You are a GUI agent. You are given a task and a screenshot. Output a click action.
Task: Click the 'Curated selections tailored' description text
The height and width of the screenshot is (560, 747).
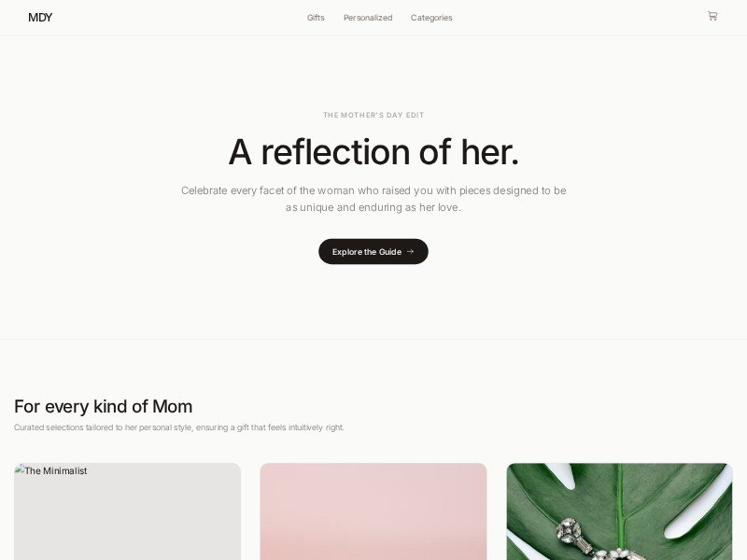pos(178,427)
